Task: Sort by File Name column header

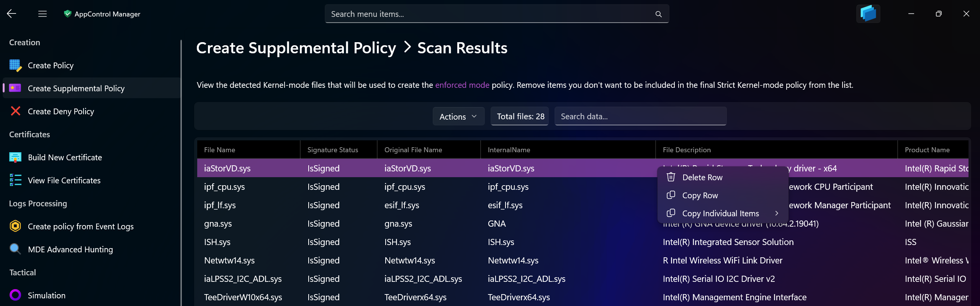Action: (x=249, y=150)
